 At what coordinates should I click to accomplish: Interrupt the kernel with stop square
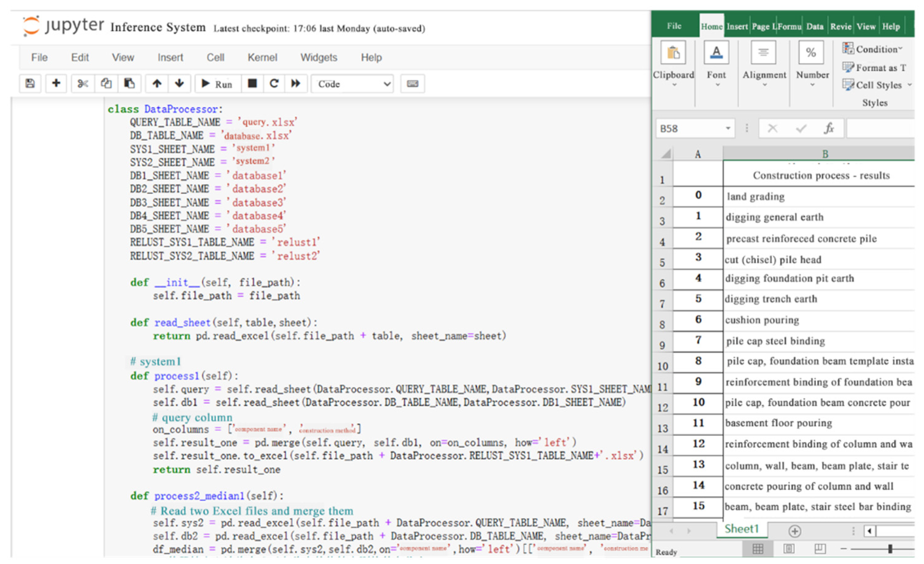[252, 83]
